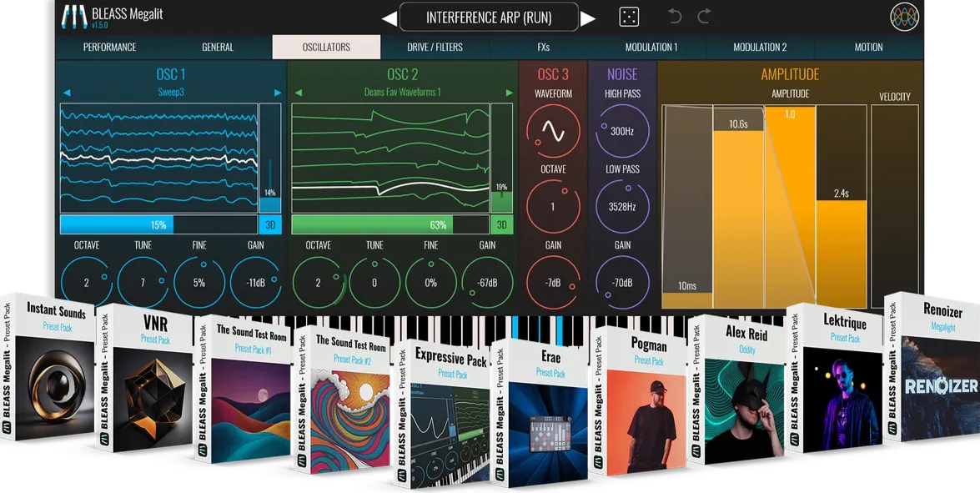Click the OSC 1 vertical slider at 14%
The width and height of the screenshot is (980, 493).
coord(270,158)
